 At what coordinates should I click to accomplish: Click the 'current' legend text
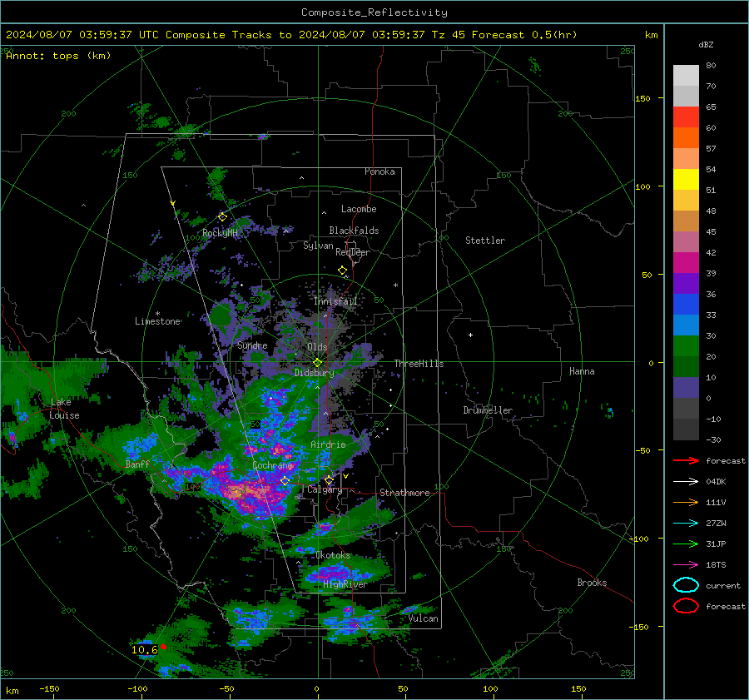[x=723, y=585]
